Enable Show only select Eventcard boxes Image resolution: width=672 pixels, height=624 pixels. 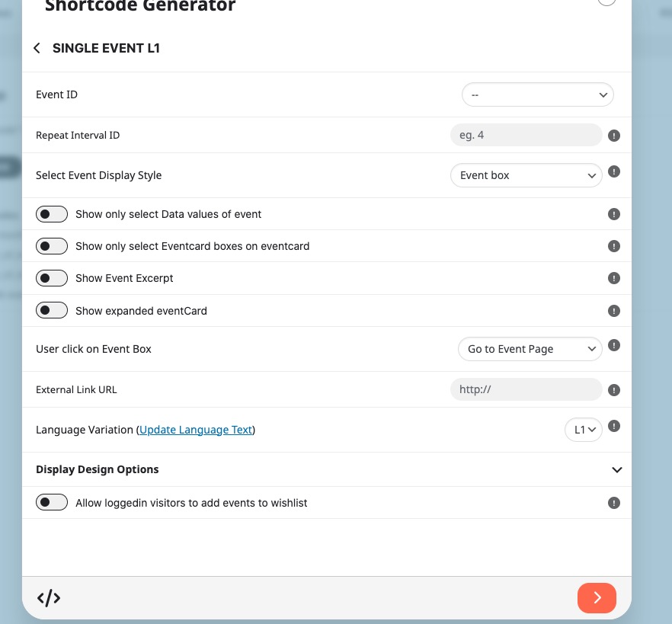(52, 246)
